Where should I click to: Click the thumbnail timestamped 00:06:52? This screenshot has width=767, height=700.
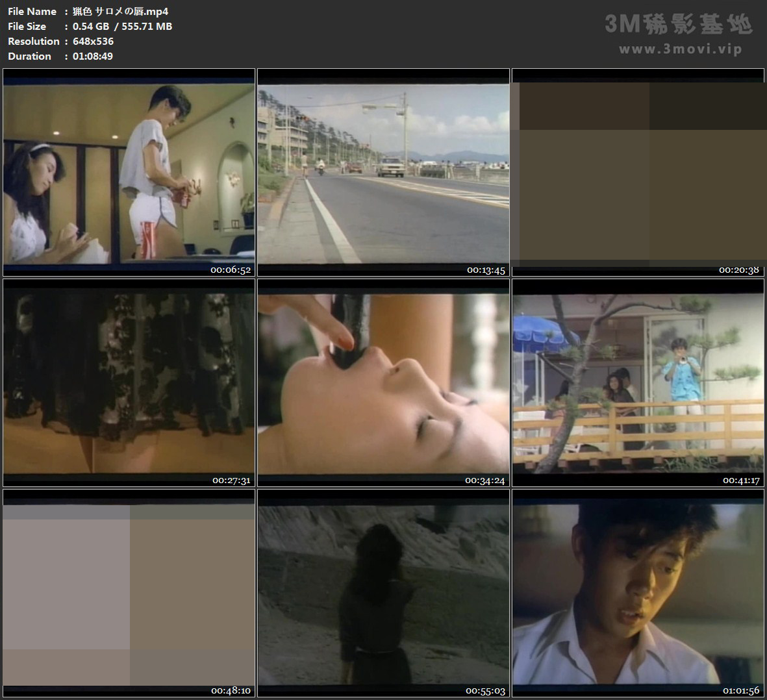coord(129,172)
